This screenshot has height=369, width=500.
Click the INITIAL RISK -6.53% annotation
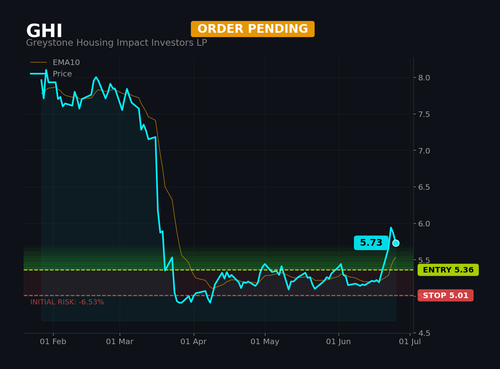[67, 302]
